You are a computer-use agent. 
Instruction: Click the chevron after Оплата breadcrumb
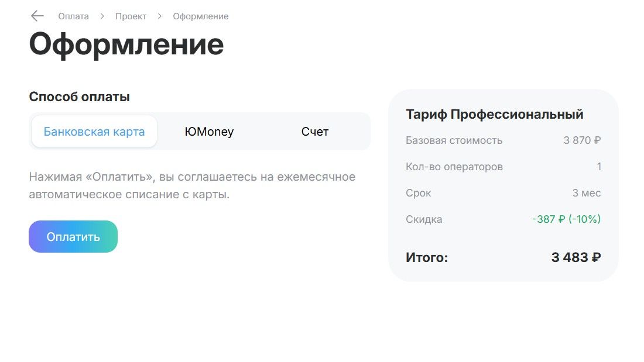click(x=102, y=16)
